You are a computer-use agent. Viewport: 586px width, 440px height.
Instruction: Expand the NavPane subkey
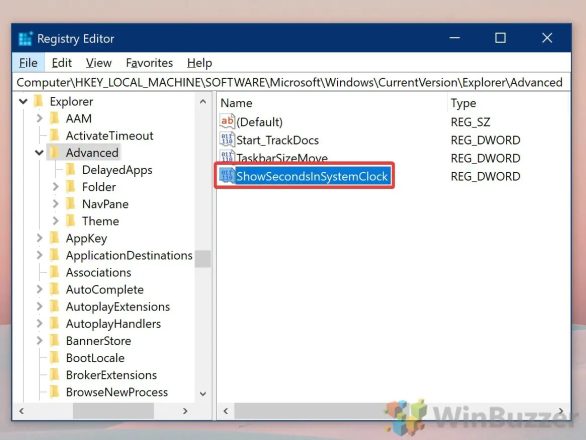(x=55, y=204)
